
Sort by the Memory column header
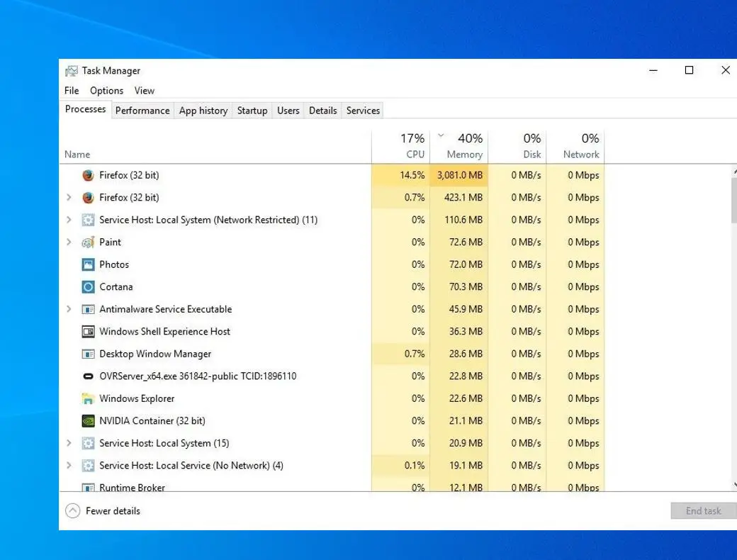tap(459, 146)
